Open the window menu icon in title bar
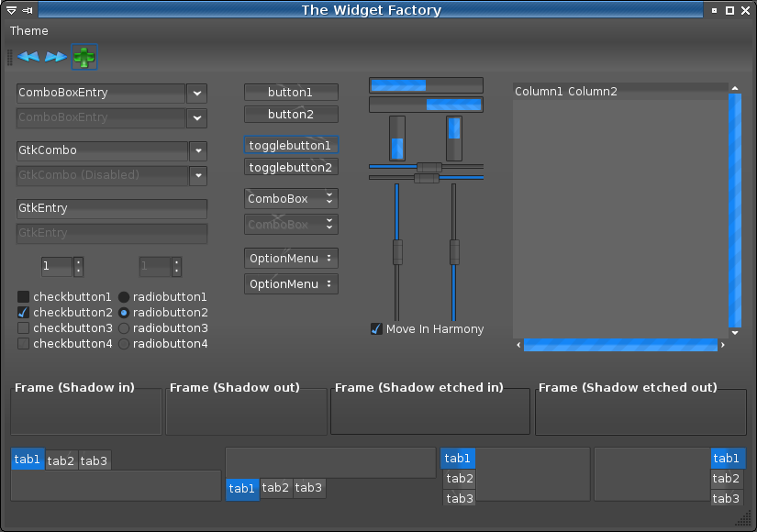757x532 pixels. [12, 10]
